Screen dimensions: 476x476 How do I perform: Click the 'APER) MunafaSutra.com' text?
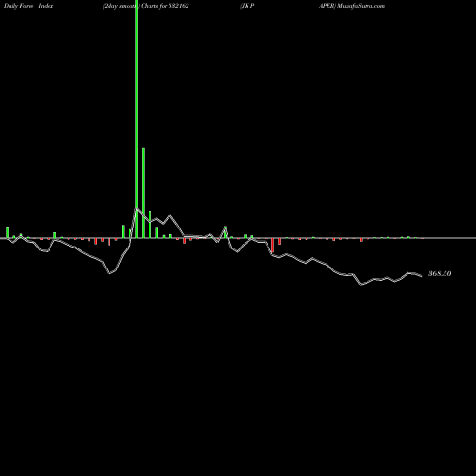(x=351, y=6)
